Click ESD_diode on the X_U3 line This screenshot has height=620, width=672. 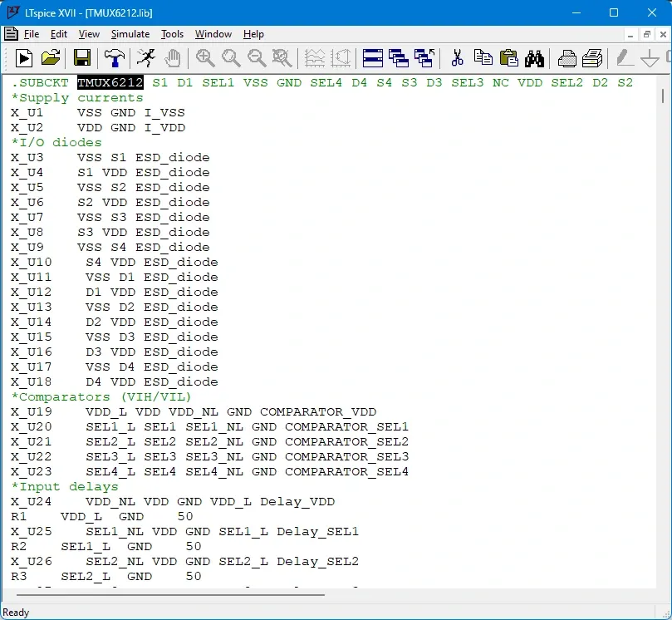[173, 157]
